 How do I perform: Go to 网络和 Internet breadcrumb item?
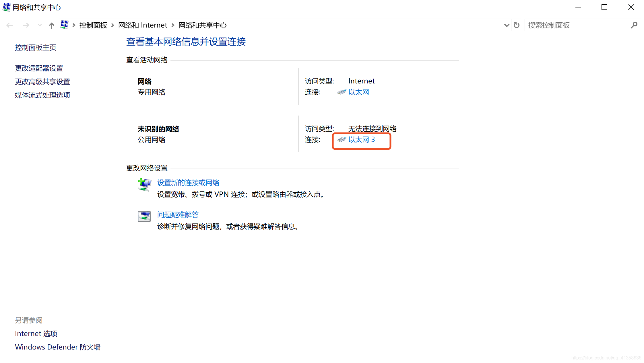143,25
